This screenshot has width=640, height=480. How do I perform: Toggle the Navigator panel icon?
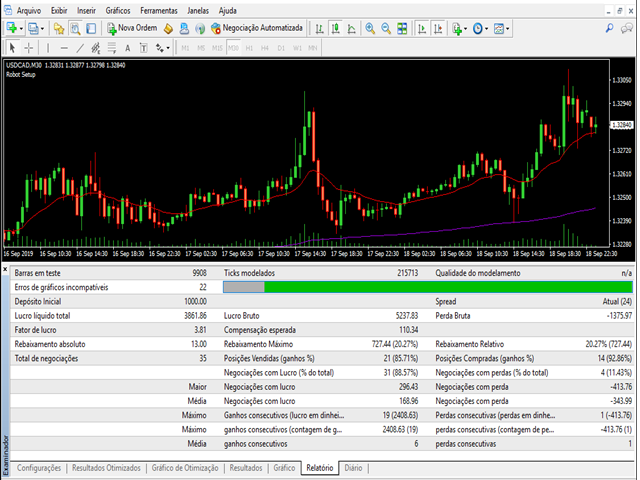coord(91,28)
